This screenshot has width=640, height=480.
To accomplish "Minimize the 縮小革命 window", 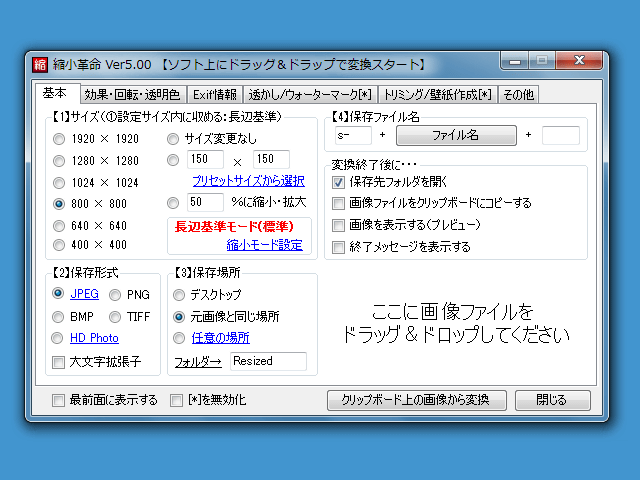I will pyautogui.click(x=515, y=60).
